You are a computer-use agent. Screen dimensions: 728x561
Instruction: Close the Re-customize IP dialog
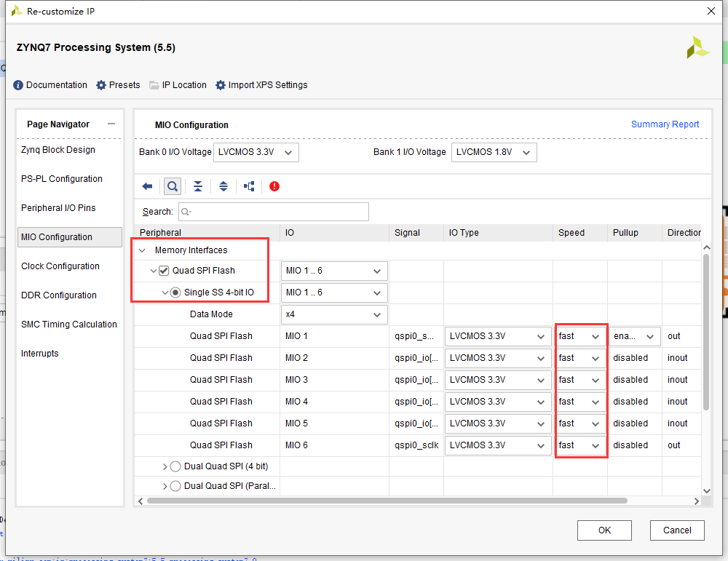(711, 11)
